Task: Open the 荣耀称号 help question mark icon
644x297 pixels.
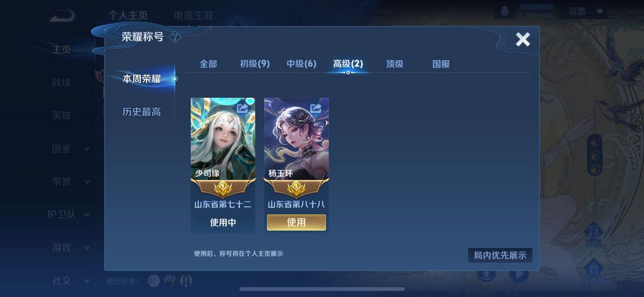Action: tap(175, 38)
